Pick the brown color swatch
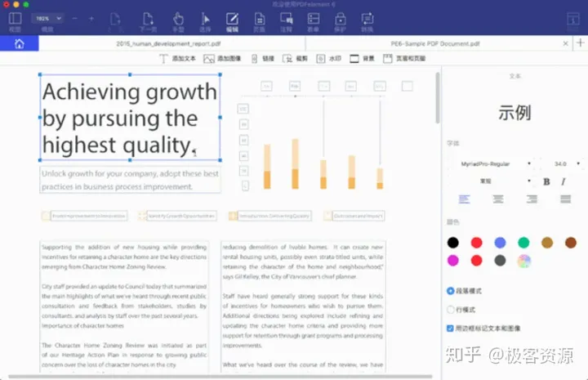The height and width of the screenshot is (380, 588). click(x=571, y=243)
